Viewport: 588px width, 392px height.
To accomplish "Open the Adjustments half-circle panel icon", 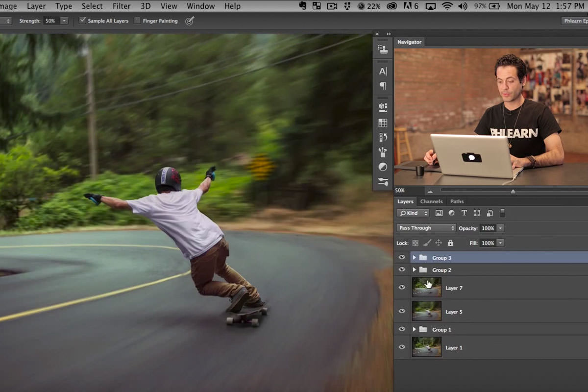I will 383,167.
